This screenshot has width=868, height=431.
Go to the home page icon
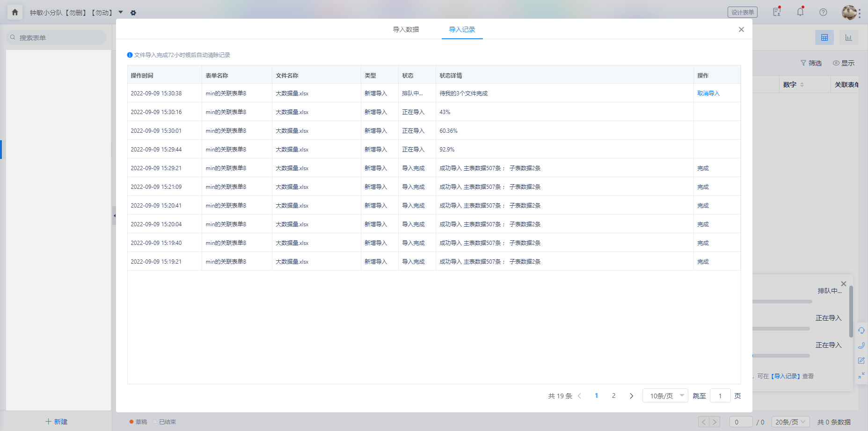(15, 12)
